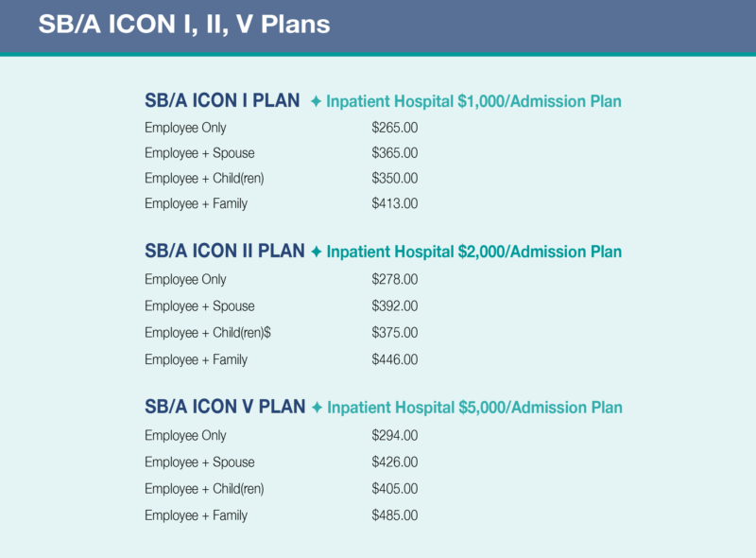Click the $278.00 price under ICON II
Viewport: 756px width, 558px height.
click(395, 280)
